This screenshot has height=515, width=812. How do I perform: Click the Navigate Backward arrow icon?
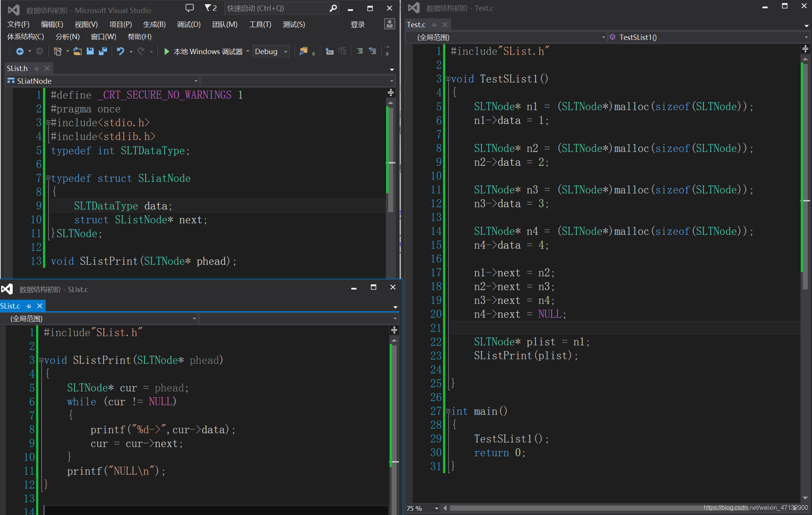pyautogui.click(x=20, y=51)
